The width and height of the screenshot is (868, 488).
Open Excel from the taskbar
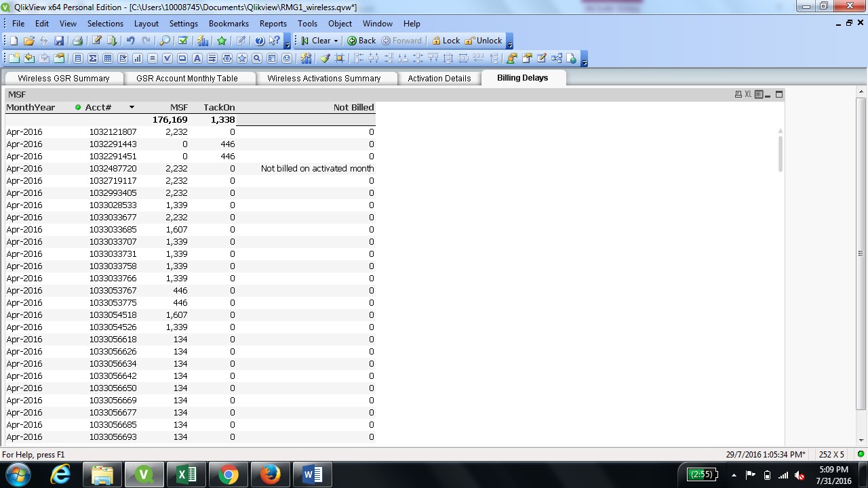[186, 474]
